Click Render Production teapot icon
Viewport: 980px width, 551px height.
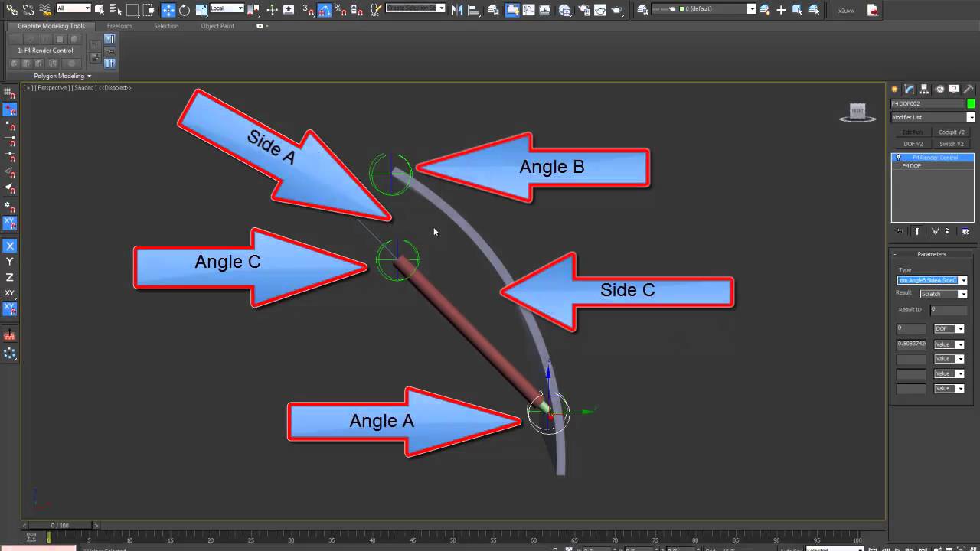point(617,9)
